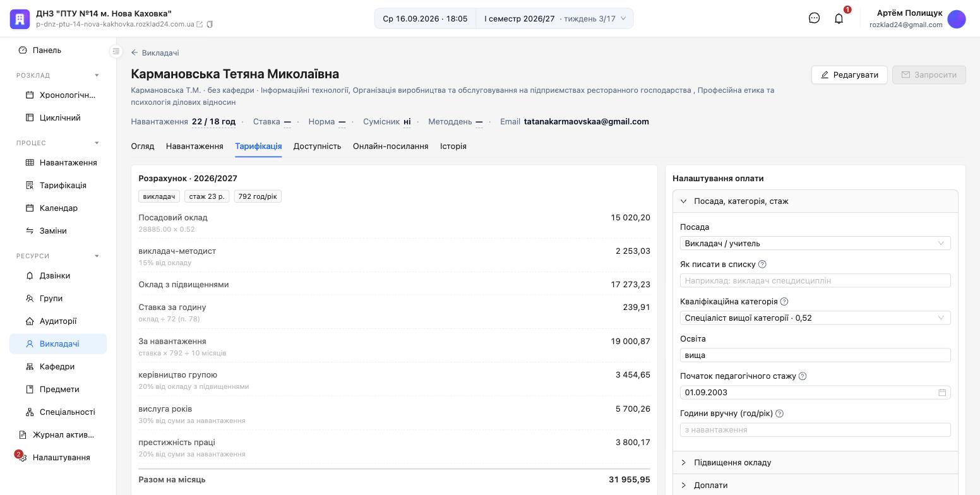Image resolution: width=980 pixels, height=495 pixels.
Task: Open semester selector dropdown
Action: click(554, 18)
